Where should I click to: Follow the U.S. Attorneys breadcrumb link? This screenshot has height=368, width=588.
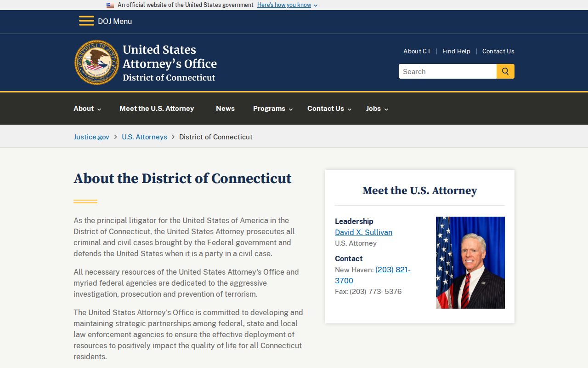coord(144,137)
